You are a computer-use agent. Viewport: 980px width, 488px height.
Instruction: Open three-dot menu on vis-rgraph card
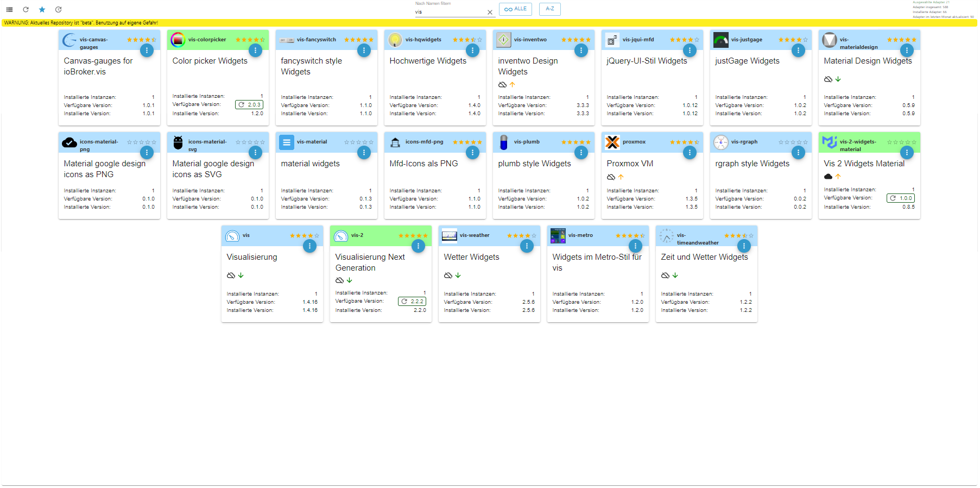[798, 153]
